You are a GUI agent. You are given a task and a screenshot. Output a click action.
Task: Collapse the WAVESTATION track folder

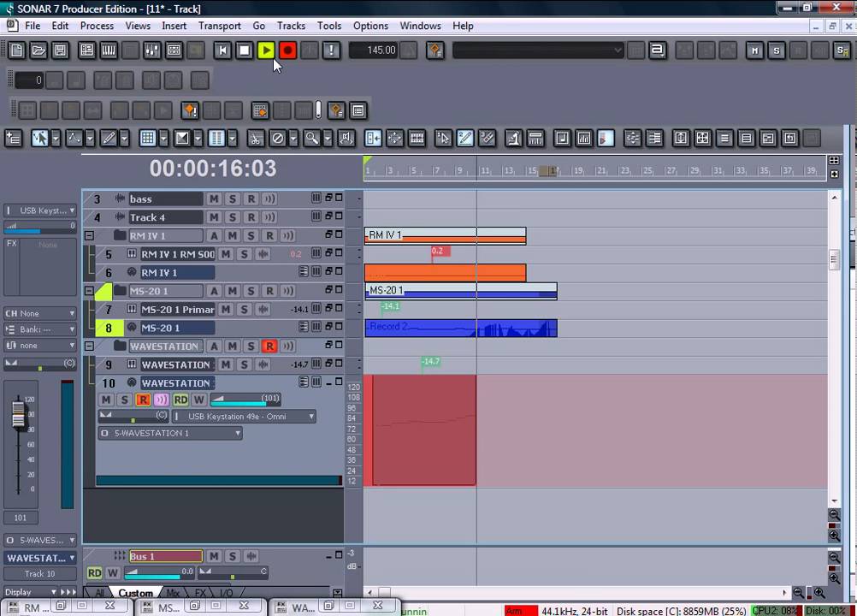point(89,346)
